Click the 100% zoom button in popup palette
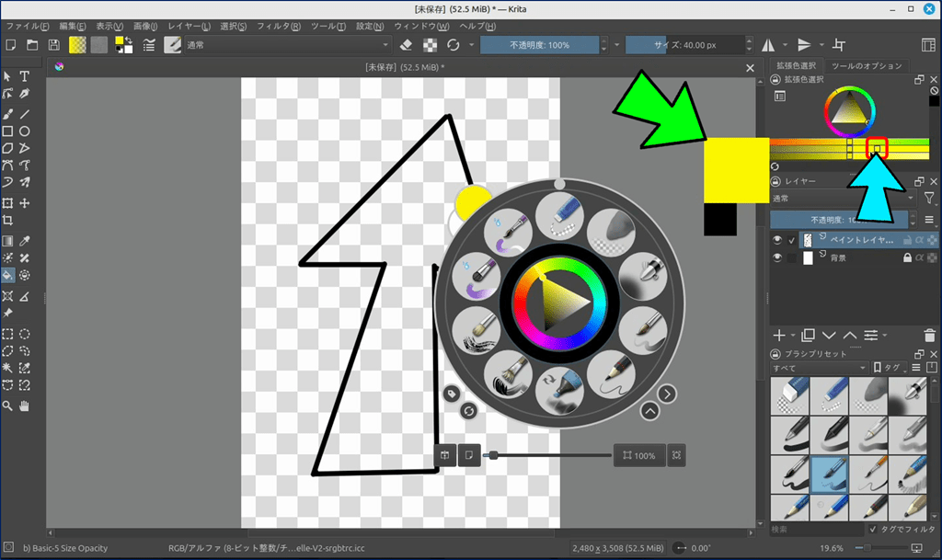942x560 pixels. pos(639,455)
